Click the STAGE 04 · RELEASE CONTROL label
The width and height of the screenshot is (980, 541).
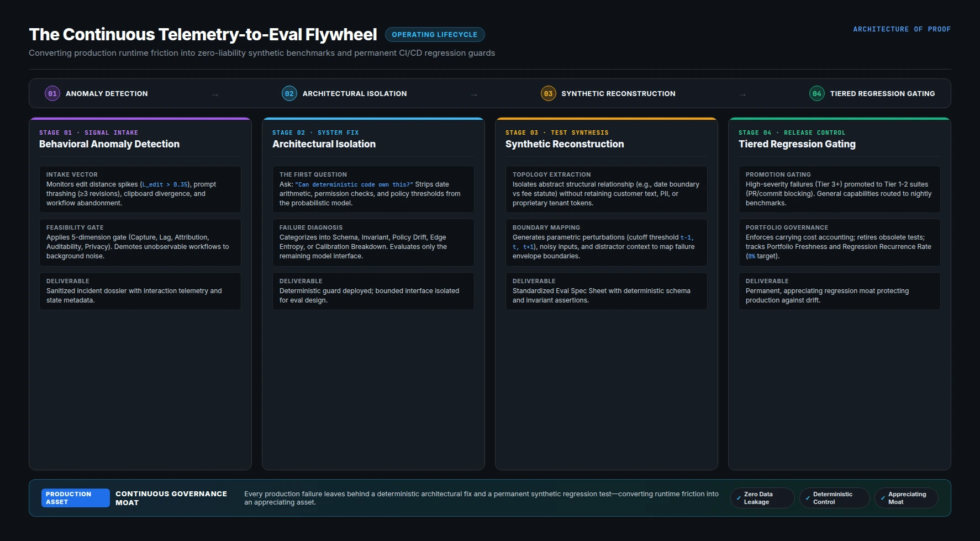click(x=792, y=132)
